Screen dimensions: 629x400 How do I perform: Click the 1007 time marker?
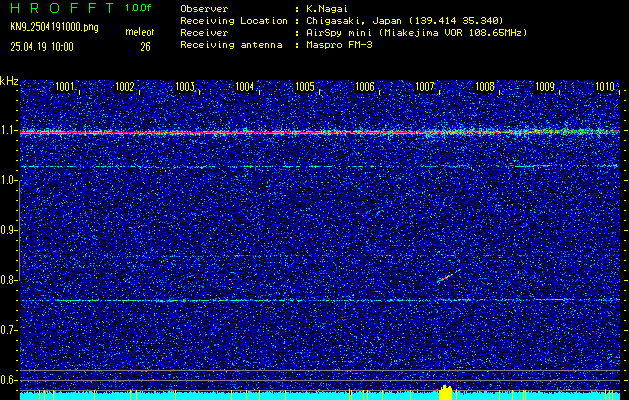[x=425, y=87]
